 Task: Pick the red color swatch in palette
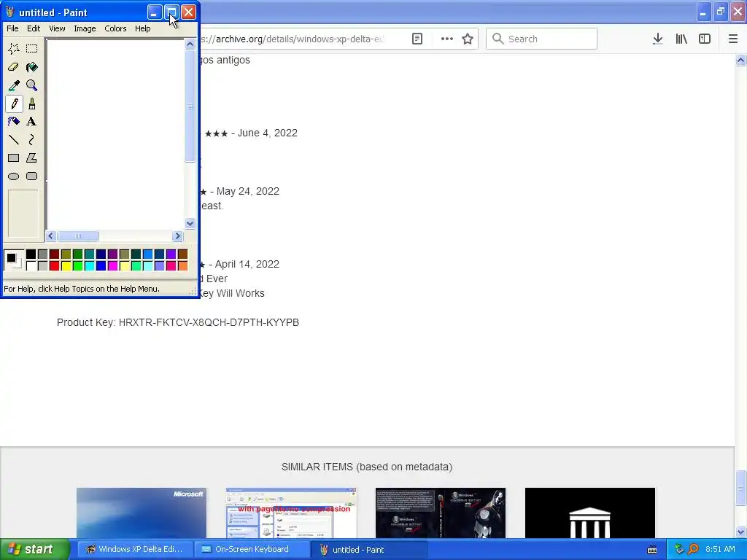(x=54, y=265)
